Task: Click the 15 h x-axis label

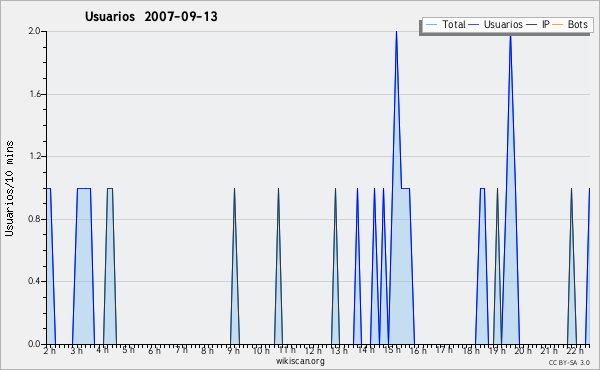Action: [x=392, y=350]
